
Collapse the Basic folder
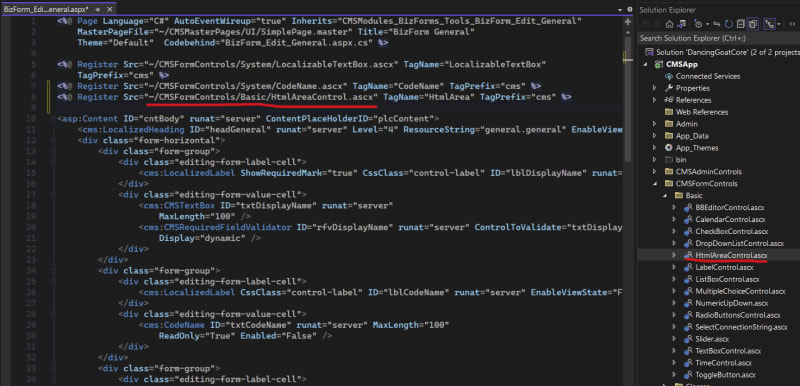(x=664, y=195)
